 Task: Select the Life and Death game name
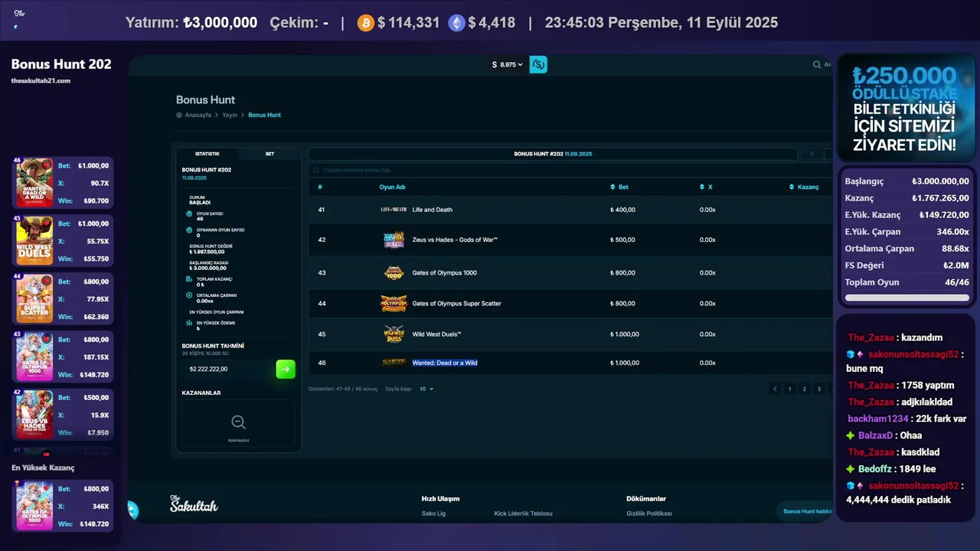pyautogui.click(x=433, y=210)
